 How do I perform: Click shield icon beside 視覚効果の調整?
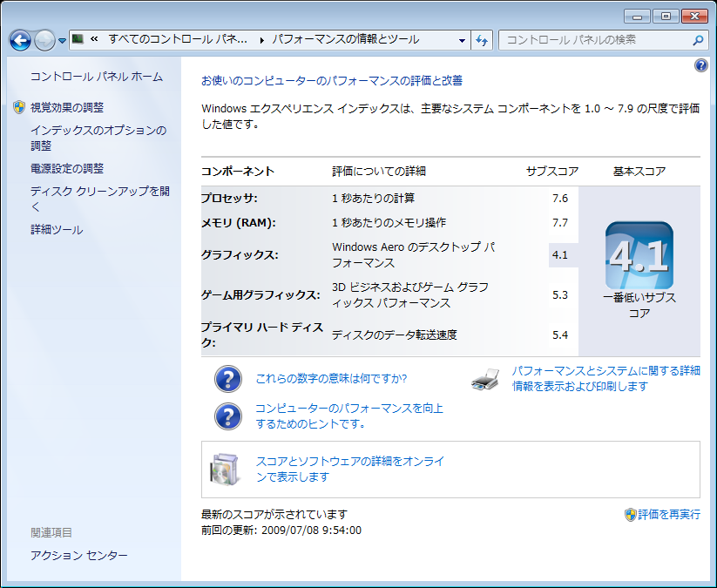point(19,107)
